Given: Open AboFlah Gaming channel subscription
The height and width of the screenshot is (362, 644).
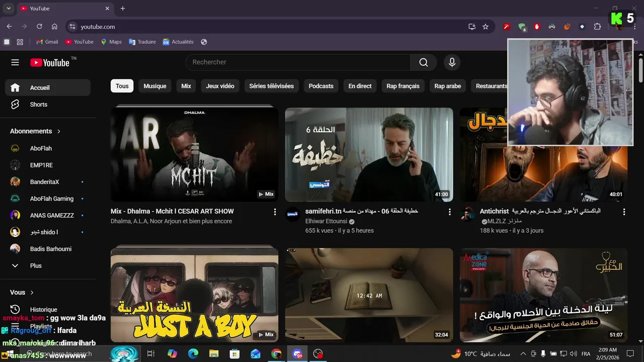Looking at the screenshot, I should coord(48,199).
